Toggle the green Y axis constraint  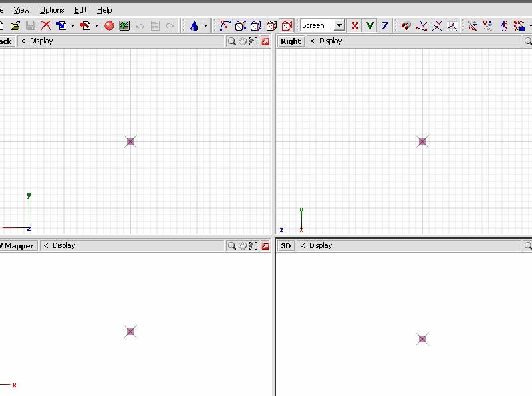point(370,26)
